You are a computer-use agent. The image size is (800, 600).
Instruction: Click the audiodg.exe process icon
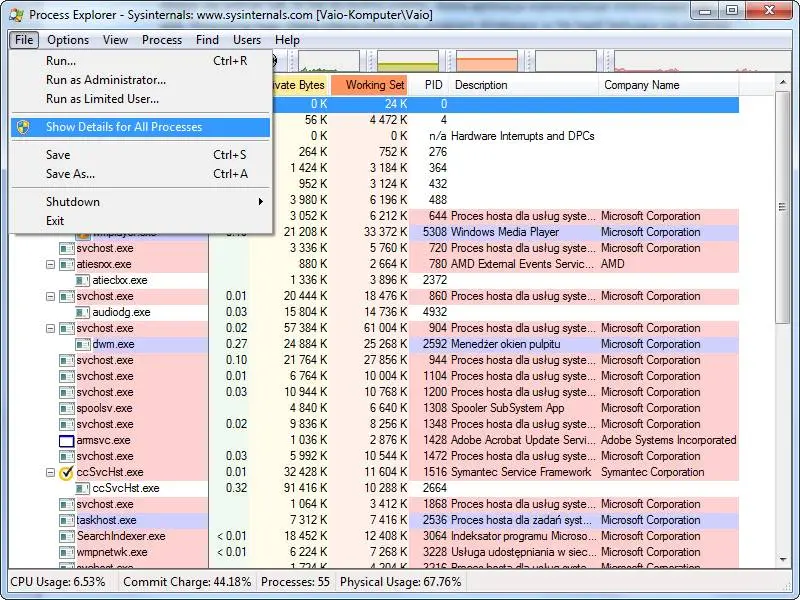[83, 312]
